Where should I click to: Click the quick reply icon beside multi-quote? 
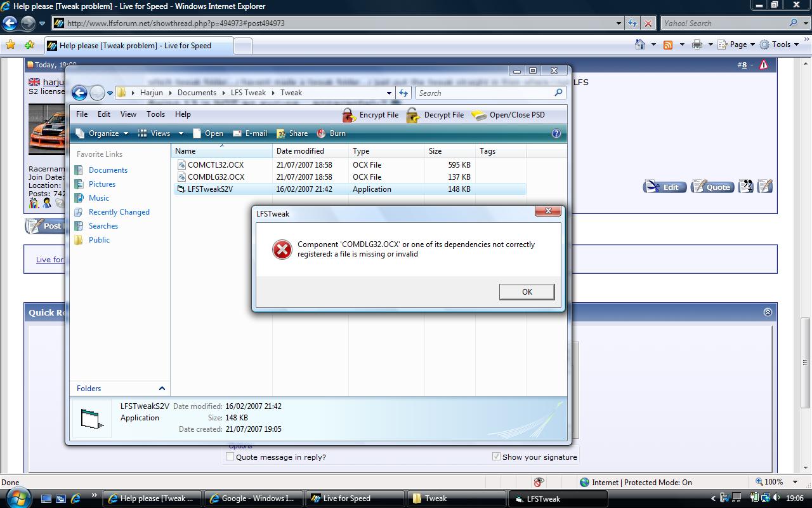(x=765, y=187)
